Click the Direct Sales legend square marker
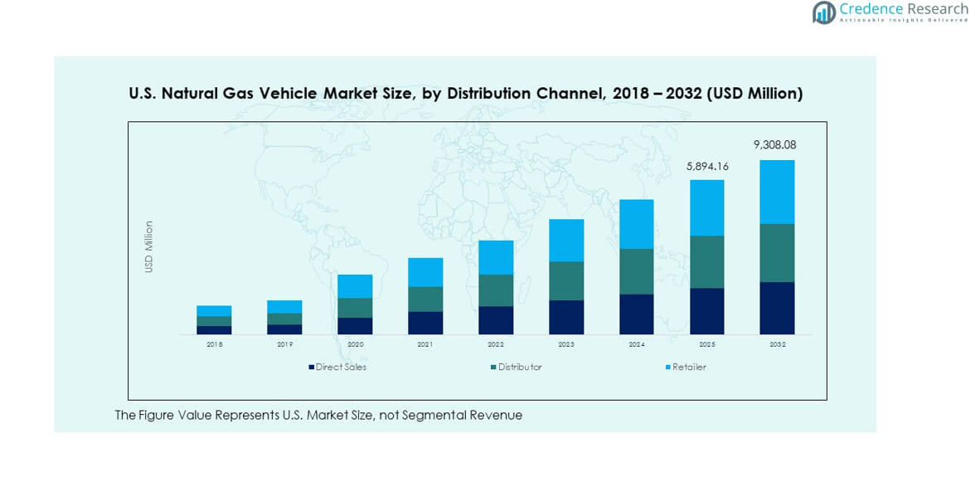 [x=311, y=367]
